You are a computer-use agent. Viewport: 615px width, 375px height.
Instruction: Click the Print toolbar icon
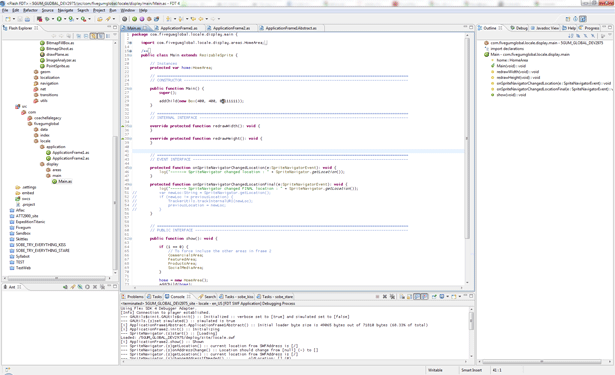(x=27, y=19)
